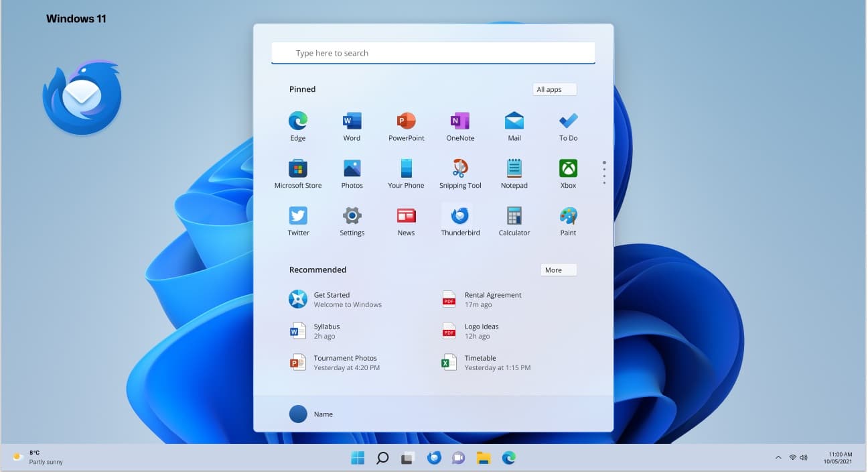Click the Wi-Fi network tray icon

pyautogui.click(x=792, y=458)
